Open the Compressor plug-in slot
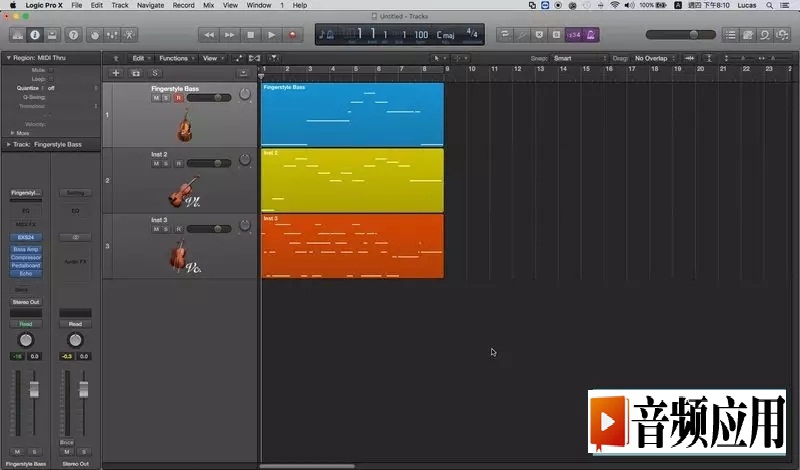Image resolution: width=800 pixels, height=470 pixels. (26, 258)
